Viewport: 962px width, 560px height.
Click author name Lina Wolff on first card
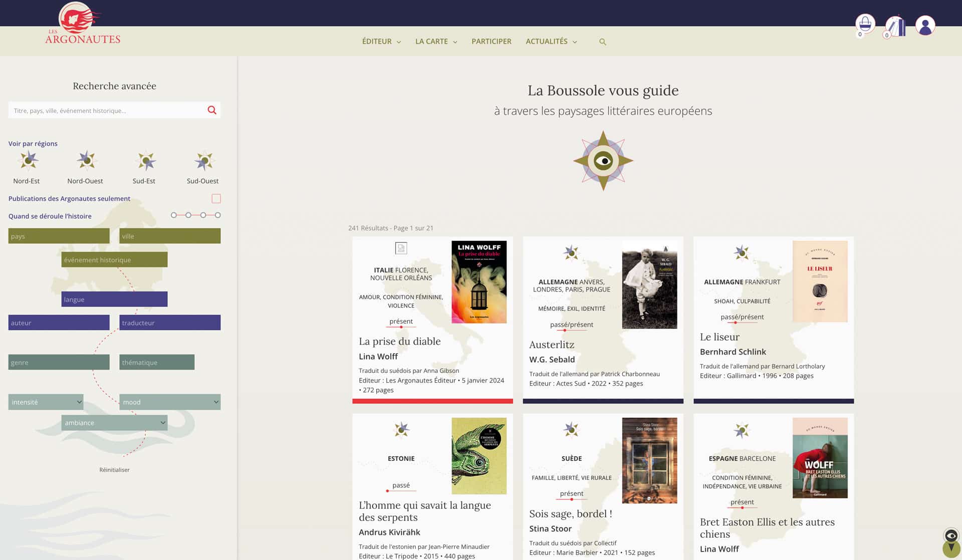pyautogui.click(x=378, y=357)
